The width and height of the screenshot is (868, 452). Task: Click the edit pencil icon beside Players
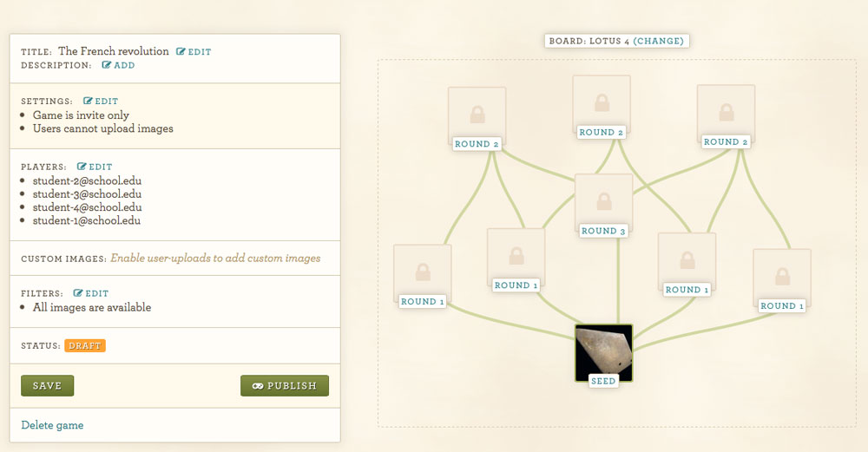(82, 167)
